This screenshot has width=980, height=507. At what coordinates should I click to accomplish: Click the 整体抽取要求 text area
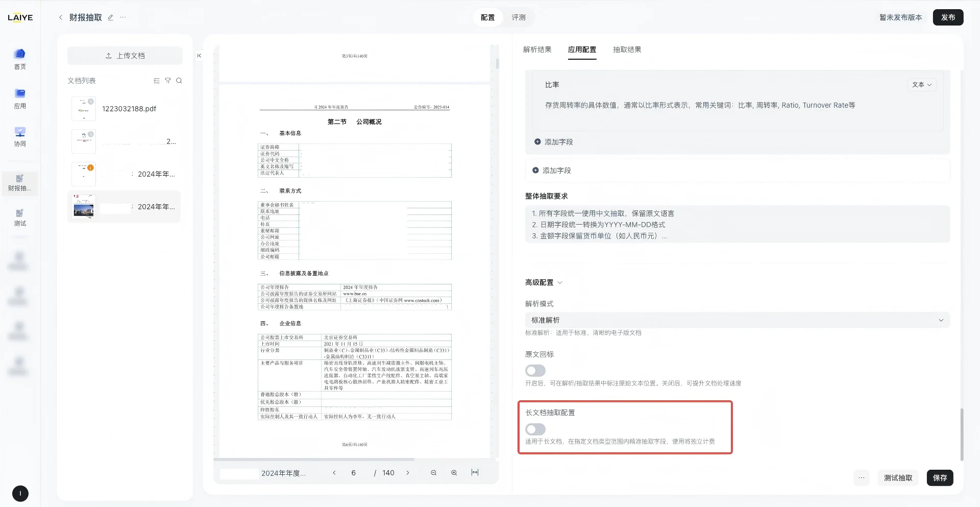[738, 224]
